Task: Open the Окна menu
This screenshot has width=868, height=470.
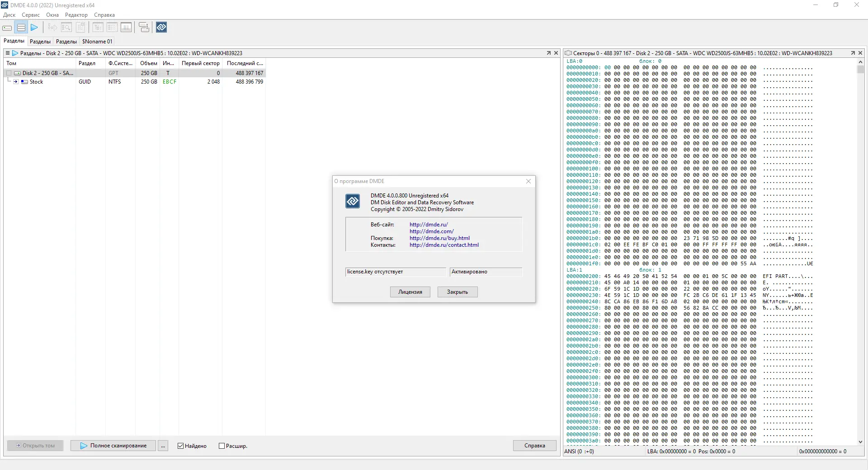Action: coord(52,15)
